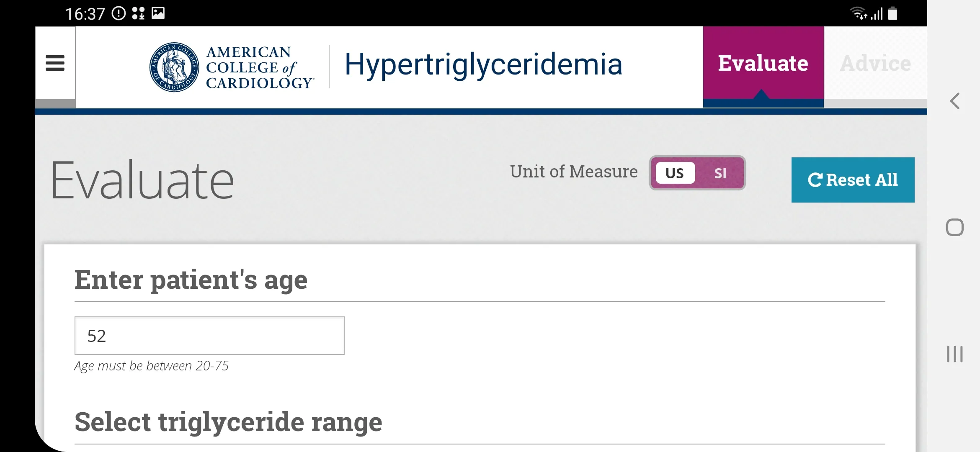Image resolution: width=980 pixels, height=452 pixels.
Task: Tap the battery icon in status bar
Action: pos(893,13)
